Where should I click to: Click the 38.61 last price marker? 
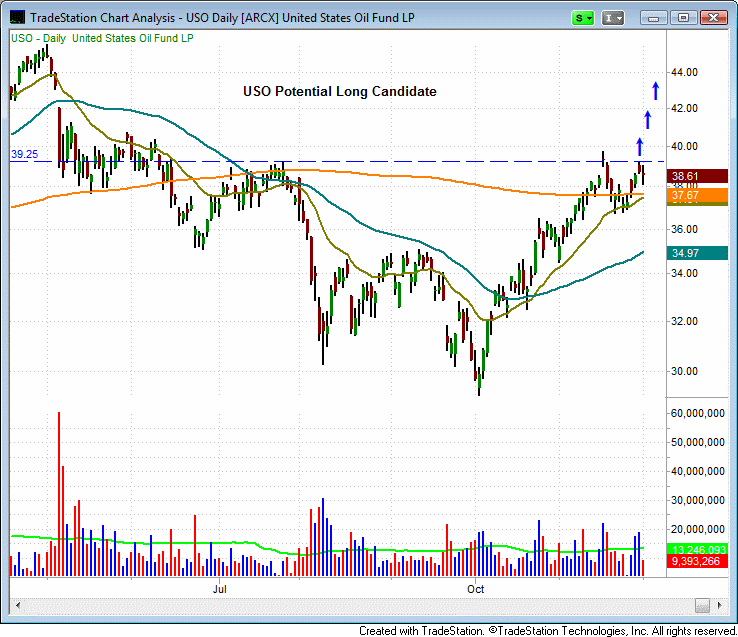click(698, 176)
